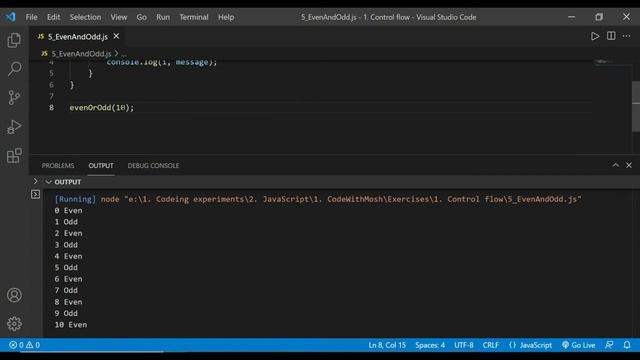Viewport: 640px width, 360px height.
Task: Click line number 8 in the gutter
Action: click(51, 107)
